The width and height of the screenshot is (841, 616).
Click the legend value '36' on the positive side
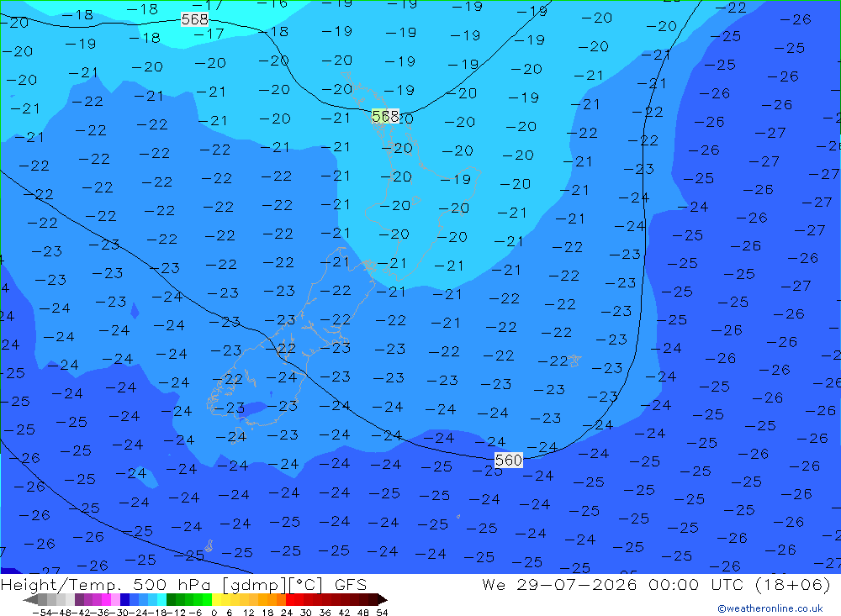(325, 613)
